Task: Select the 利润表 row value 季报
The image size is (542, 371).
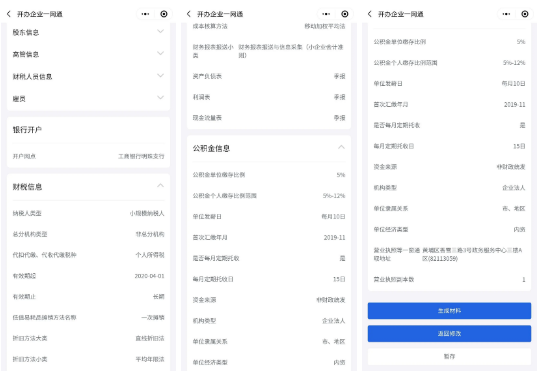Action: (x=339, y=97)
